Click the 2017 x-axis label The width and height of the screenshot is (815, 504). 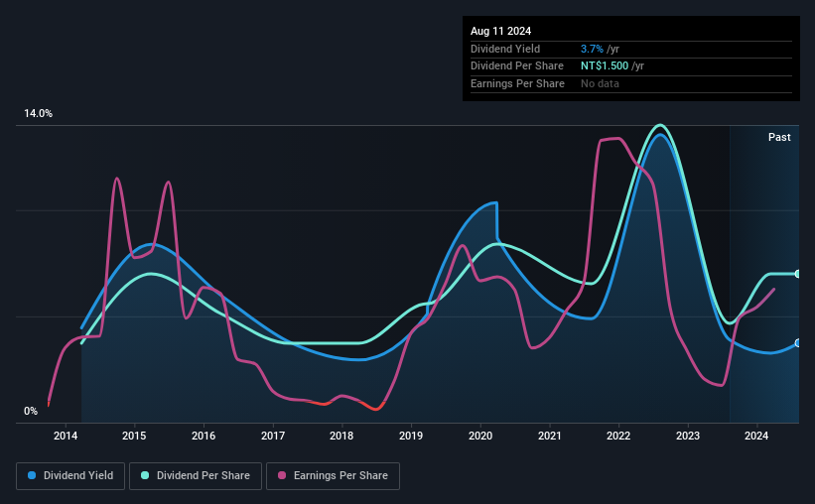coord(273,436)
